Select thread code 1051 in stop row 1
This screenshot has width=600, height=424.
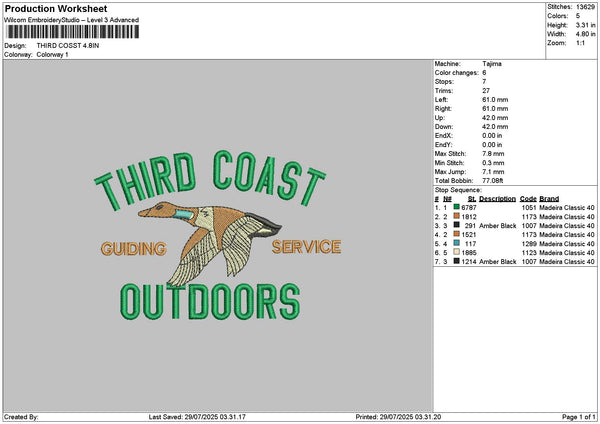(x=528, y=207)
